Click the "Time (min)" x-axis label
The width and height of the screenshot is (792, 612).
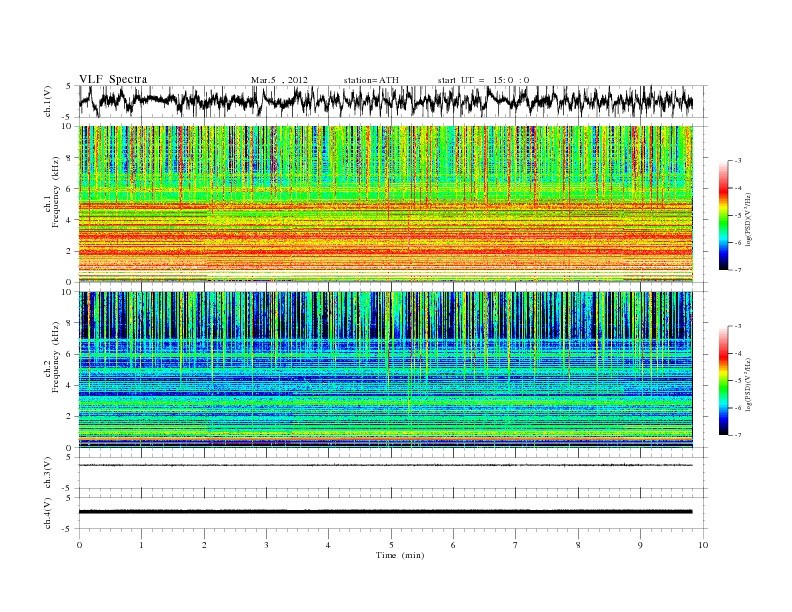(x=400, y=555)
